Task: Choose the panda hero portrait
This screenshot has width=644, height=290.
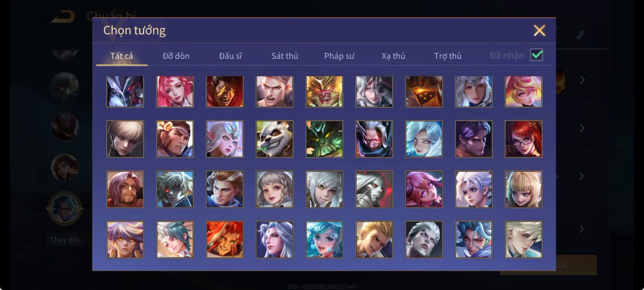Action: [274, 139]
